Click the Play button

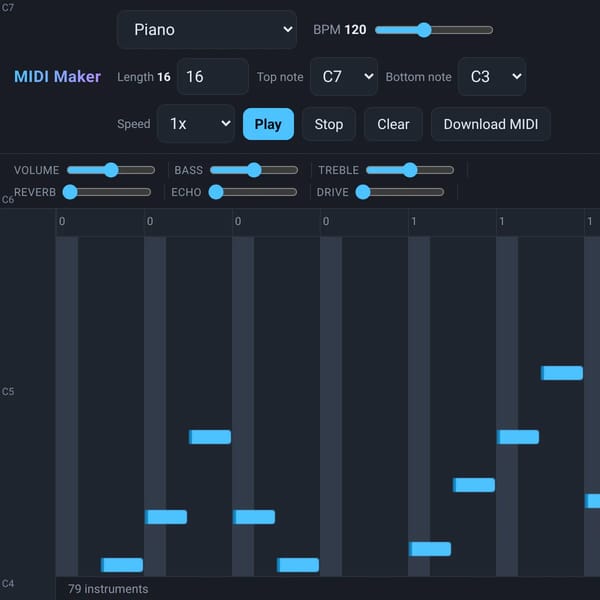point(268,124)
